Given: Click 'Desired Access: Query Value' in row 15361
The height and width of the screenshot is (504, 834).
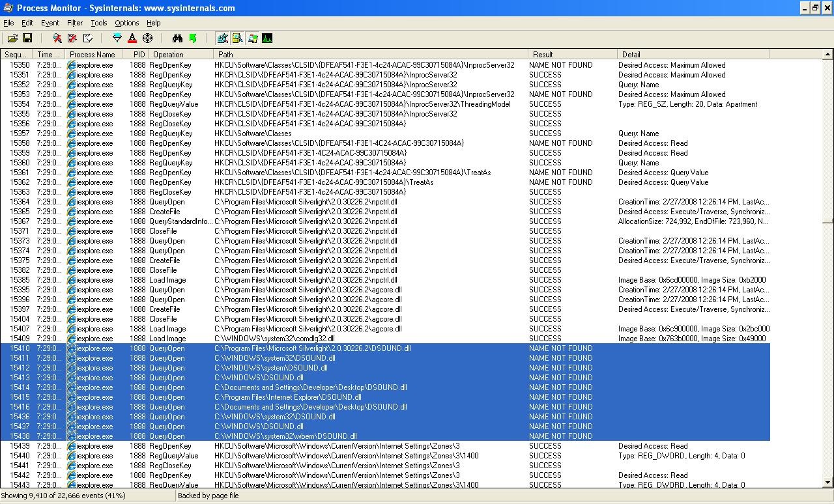Looking at the screenshot, I should pyautogui.click(x=663, y=173).
